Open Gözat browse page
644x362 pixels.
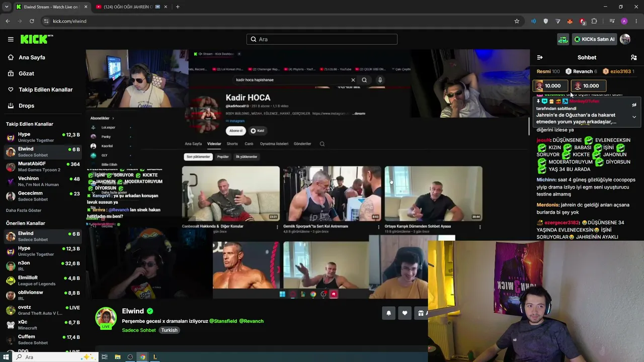[x=26, y=73]
